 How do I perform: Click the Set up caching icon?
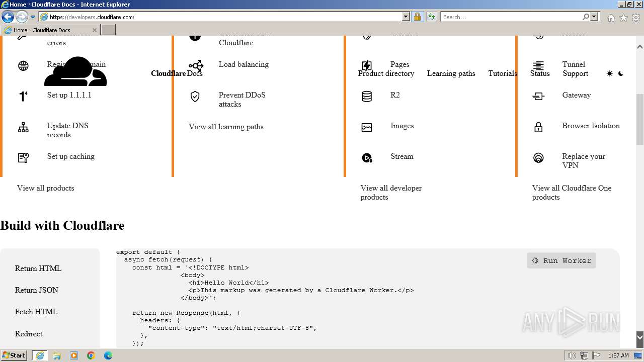tap(23, 158)
